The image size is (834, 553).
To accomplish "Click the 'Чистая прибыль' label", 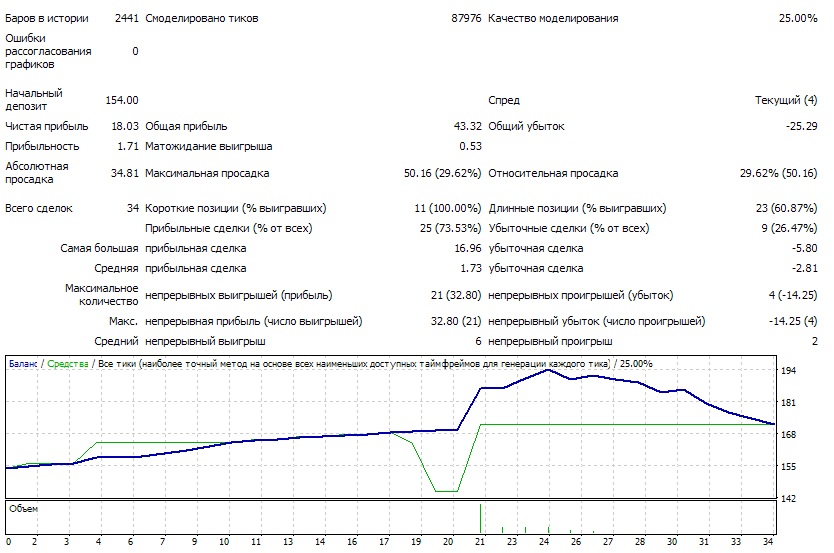I will (x=47, y=126).
